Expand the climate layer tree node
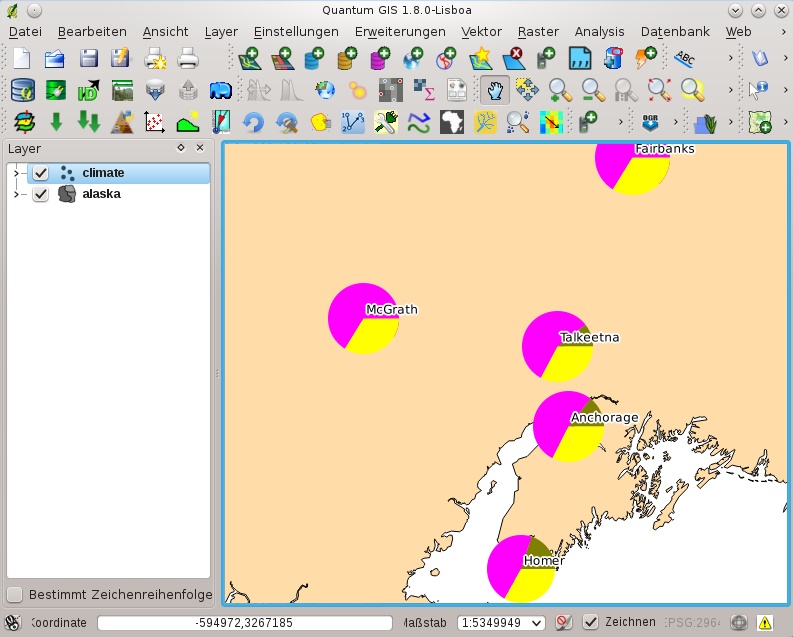The width and height of the screenshot is (793, 637). (x=16, y=173)
